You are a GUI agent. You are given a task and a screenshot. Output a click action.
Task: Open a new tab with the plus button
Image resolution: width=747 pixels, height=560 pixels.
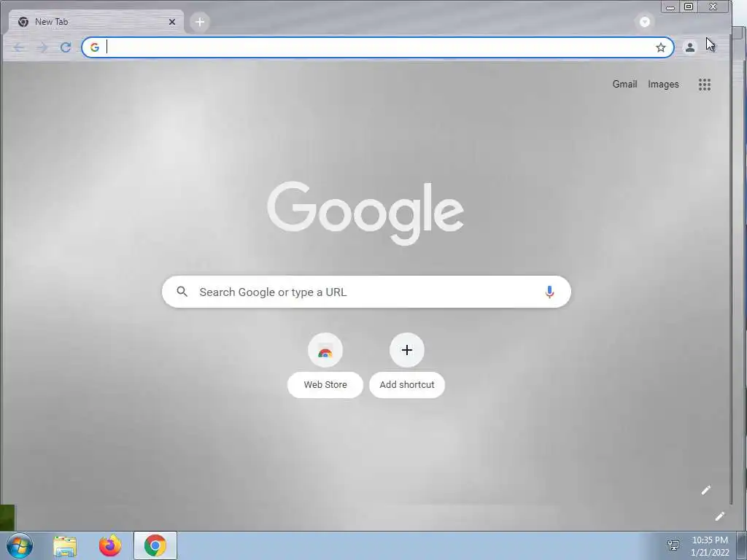(x=200, y=22)
